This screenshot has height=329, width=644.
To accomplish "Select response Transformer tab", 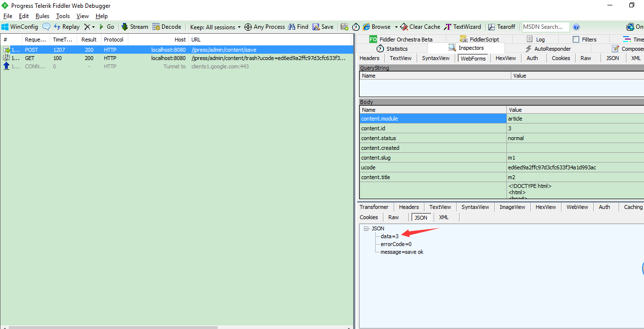I will pyautogui.click(x=374, y=207).
